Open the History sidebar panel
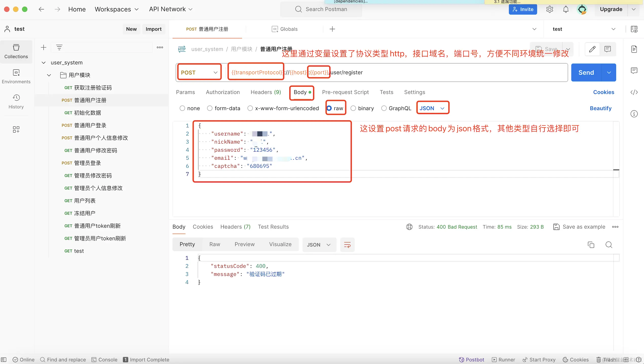The width and height of the screenshot is (644, 364). [x=16, y=101]
